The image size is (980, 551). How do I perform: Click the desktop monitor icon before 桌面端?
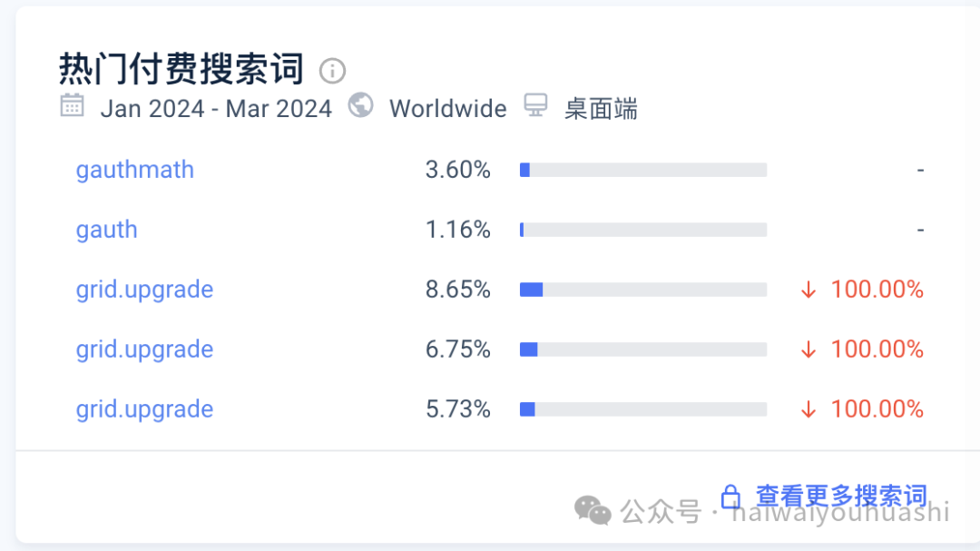click(x=536, y=105)
